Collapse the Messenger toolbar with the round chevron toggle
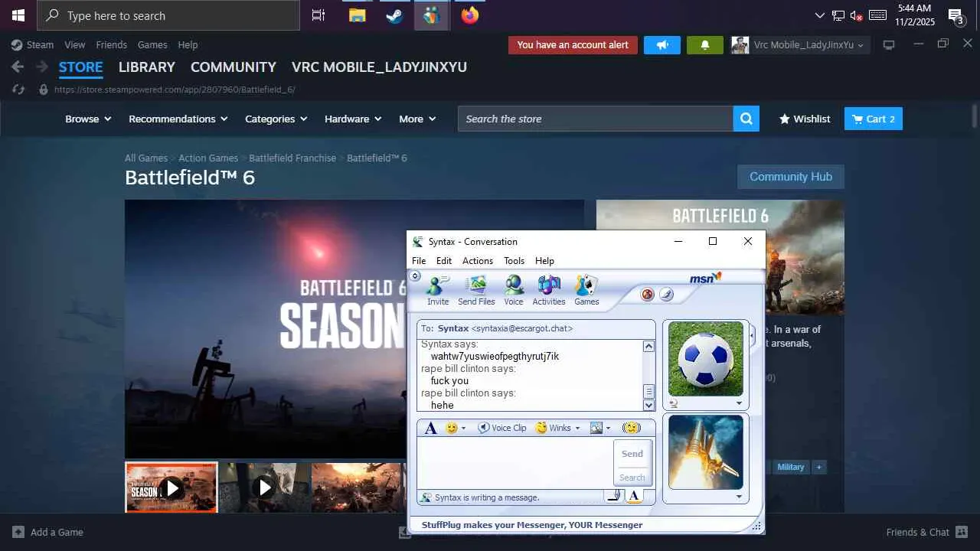 [416, 275]
